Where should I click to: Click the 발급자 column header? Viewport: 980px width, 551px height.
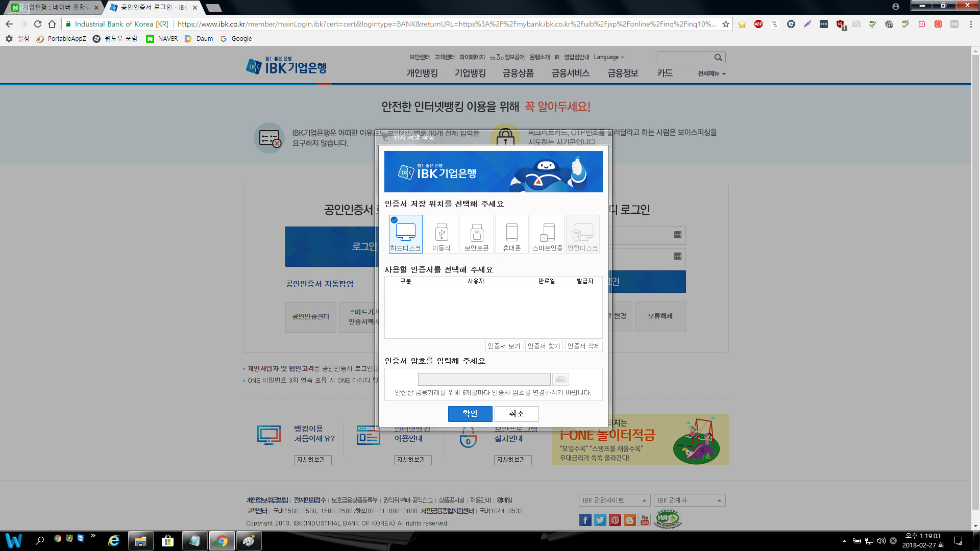[585, 281]
